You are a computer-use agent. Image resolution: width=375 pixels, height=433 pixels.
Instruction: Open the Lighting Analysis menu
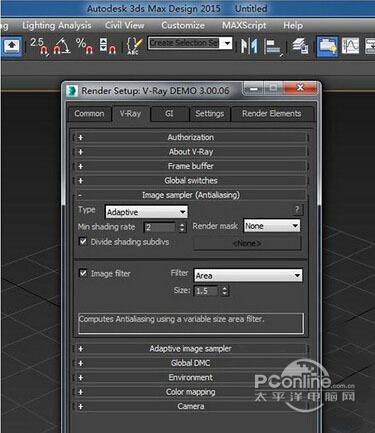tap(57, 25)
